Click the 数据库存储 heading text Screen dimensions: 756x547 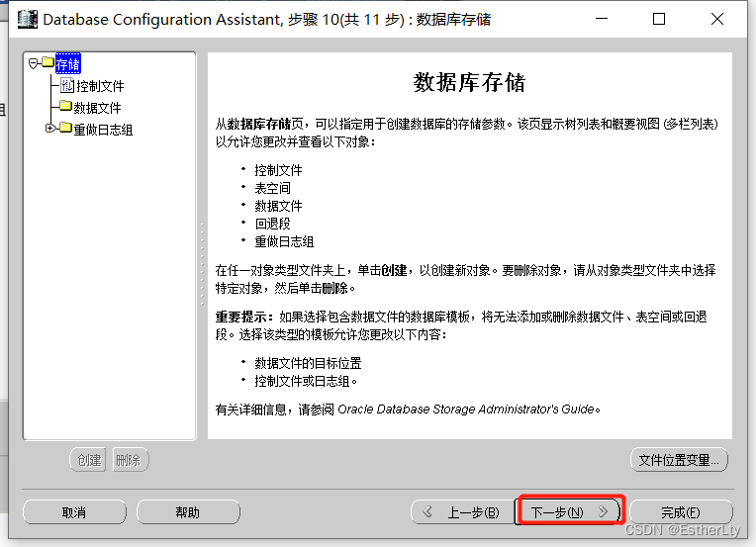coord(469,82)
